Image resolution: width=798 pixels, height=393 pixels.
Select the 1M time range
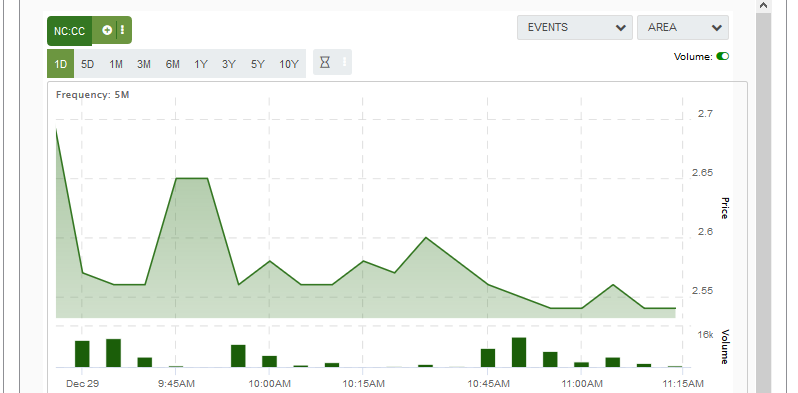pos(116,64)
